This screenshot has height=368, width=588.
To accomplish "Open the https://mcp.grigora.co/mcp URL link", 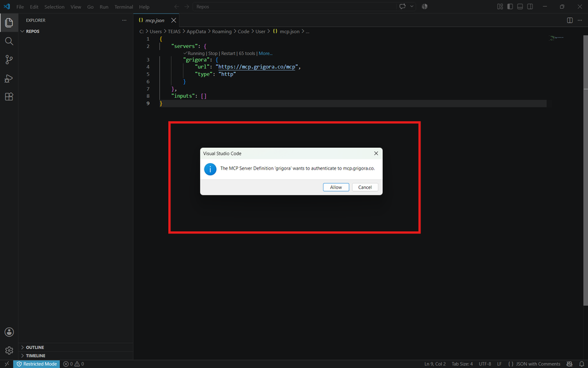I will coord(257,67).
